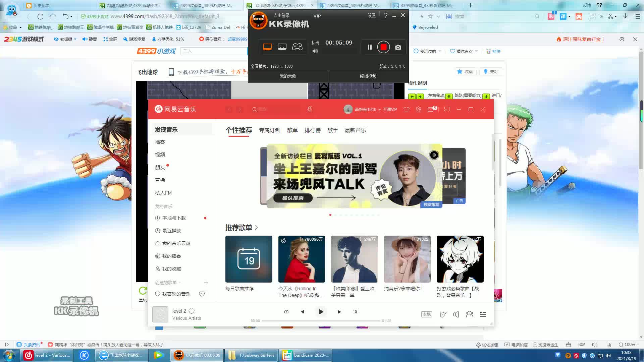644x362 pixels.
Task: Open user account dropdown 薛艳春1910
Action: pyautogui.click(x=368, y=109)
